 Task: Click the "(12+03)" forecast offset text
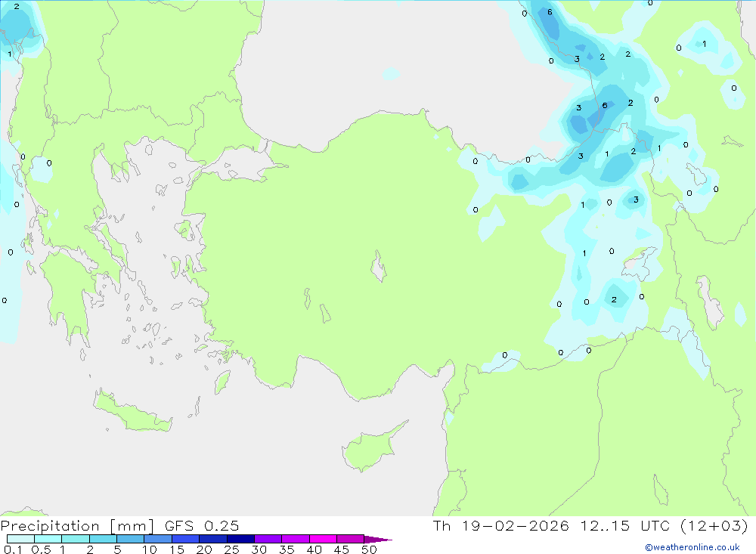pyautogui.click(x=714, y=525)
